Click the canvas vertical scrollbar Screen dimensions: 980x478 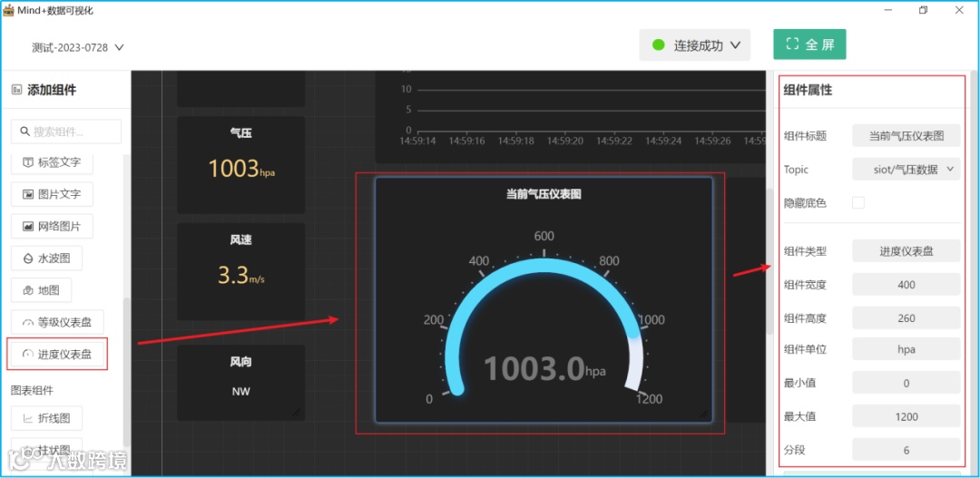coord(770,260)
